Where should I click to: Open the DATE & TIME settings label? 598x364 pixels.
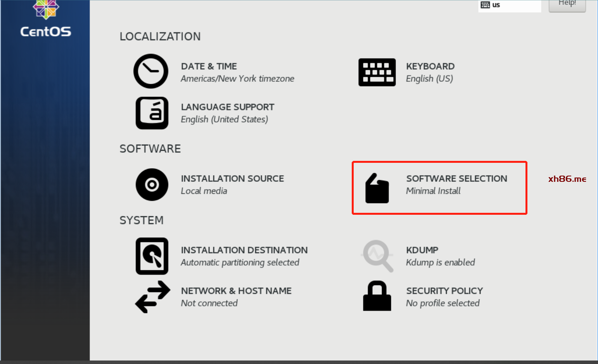pos(209,66)
